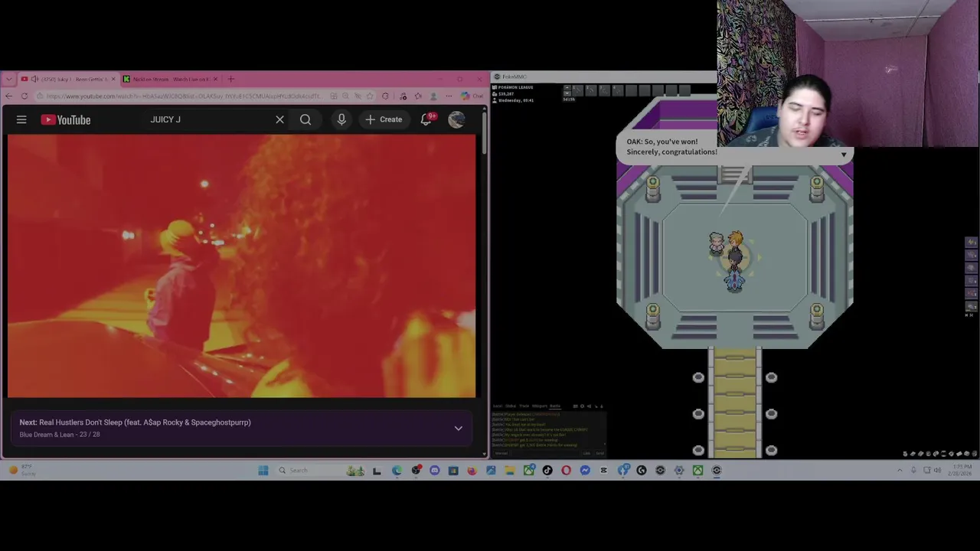Open TikTok from the taskbar

(547, 470)
